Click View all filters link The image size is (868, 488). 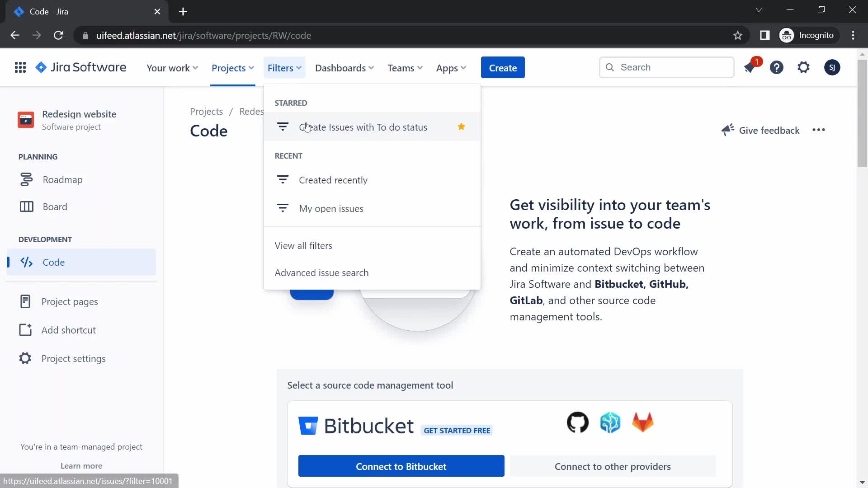coord(303,245)
